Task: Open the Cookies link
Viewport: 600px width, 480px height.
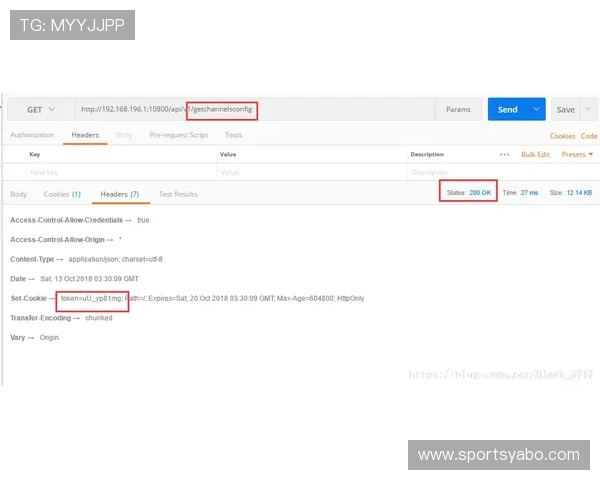Action: (562, 136)
